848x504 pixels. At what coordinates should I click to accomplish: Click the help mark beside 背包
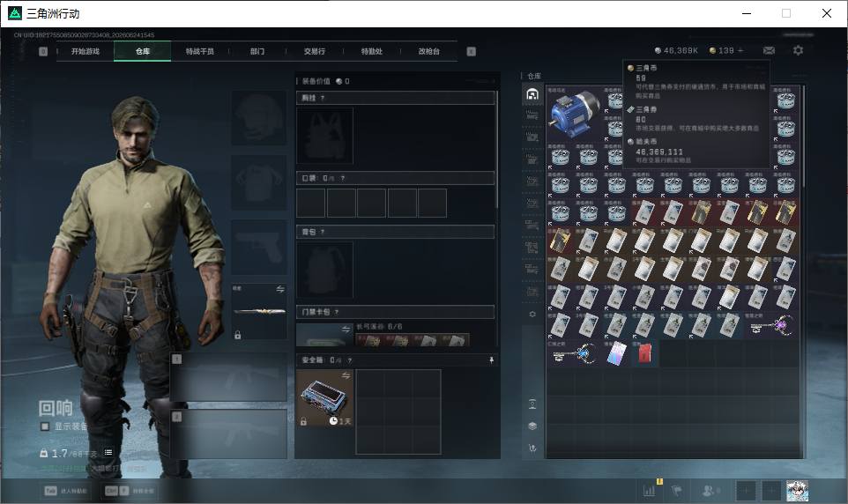[323, 232]
